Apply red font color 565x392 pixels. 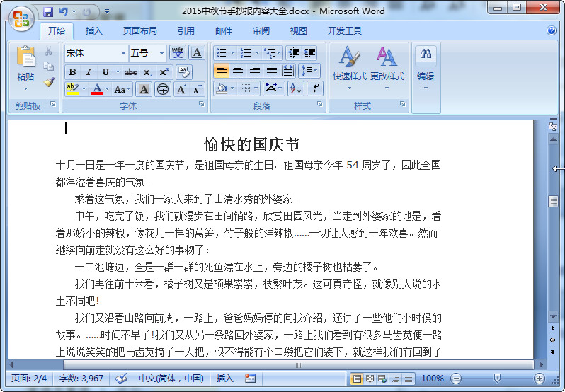tap(97, 89)
